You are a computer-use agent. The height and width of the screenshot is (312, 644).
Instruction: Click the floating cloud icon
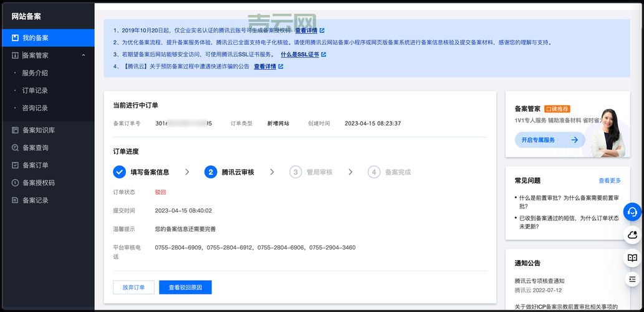click(x=633, y=235)
